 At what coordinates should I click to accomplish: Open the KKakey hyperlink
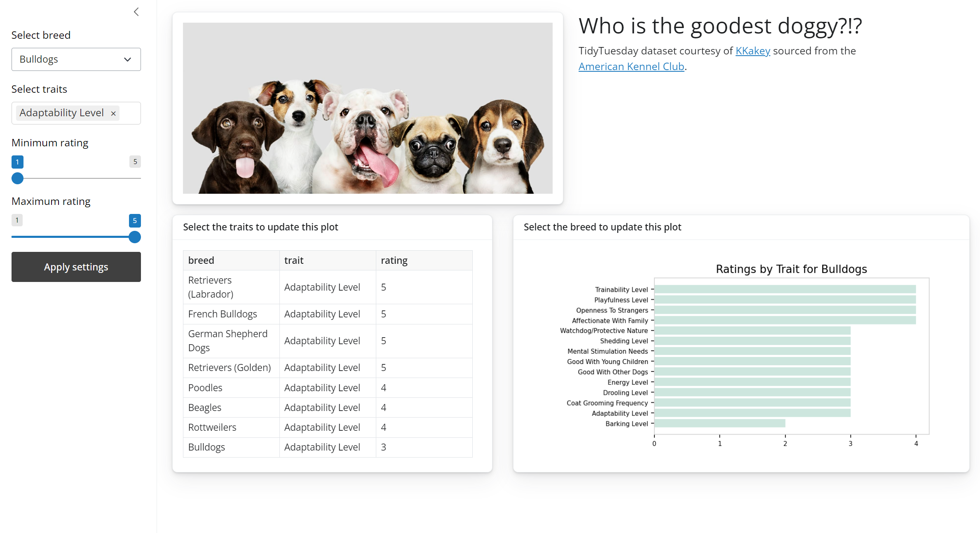point(753,50)
